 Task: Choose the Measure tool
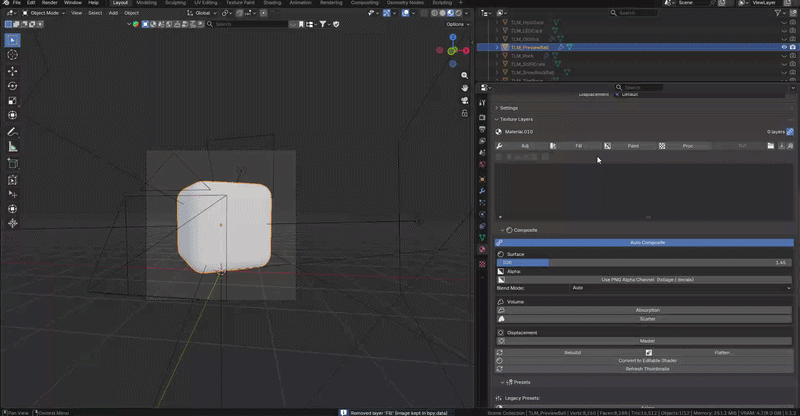[x=13, y=147]
